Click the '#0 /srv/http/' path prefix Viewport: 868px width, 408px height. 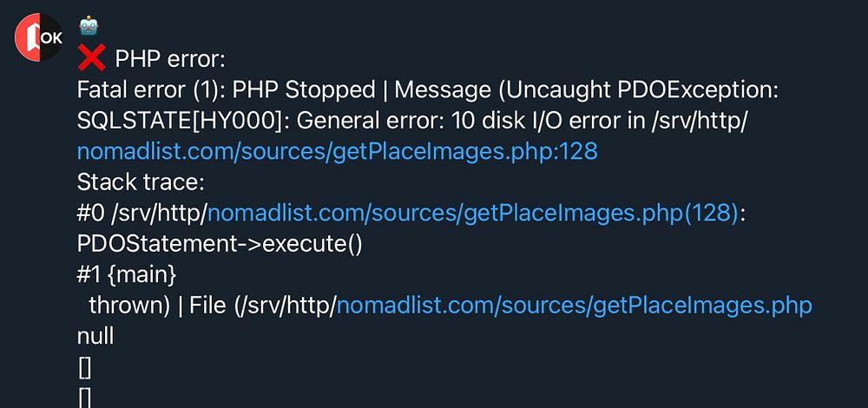tap(141, 214)
